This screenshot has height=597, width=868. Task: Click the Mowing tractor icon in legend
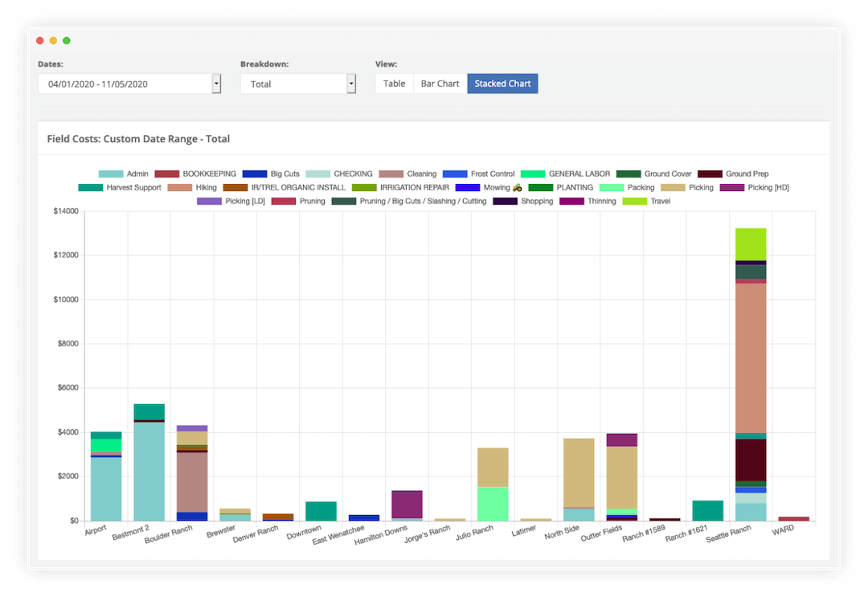(x=518, y=187)
